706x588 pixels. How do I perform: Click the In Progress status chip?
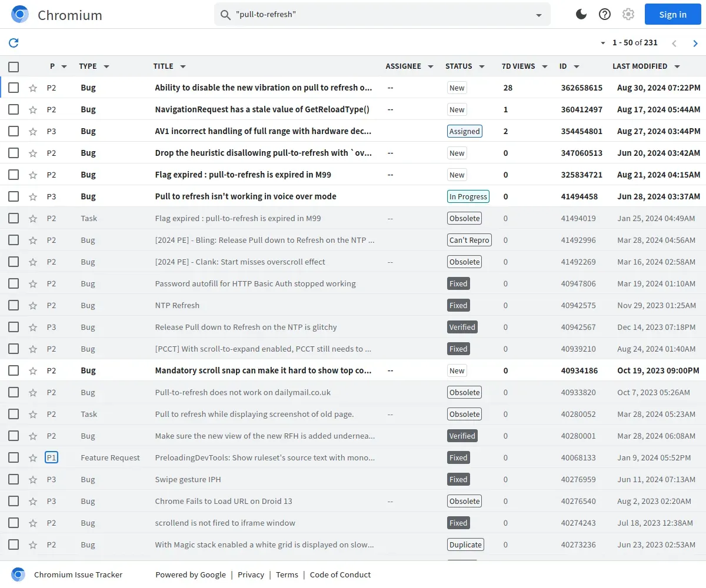[x=468, y=196]
